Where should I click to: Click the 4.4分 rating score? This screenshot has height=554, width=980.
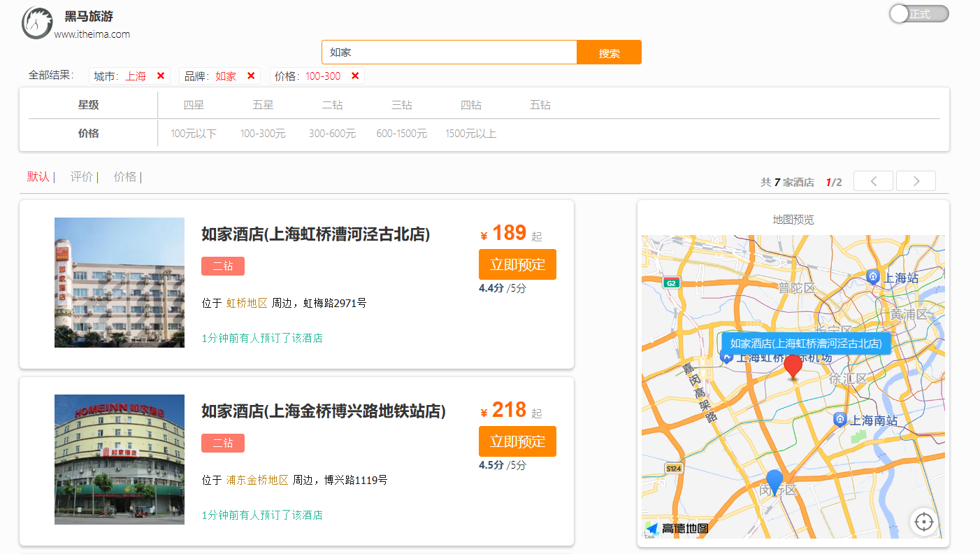point(491,288)
